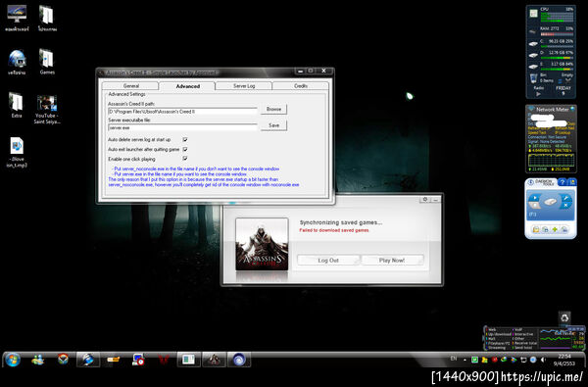Click the red W taskbar icon
Screen dimensions: 588x387
(164, 360)
